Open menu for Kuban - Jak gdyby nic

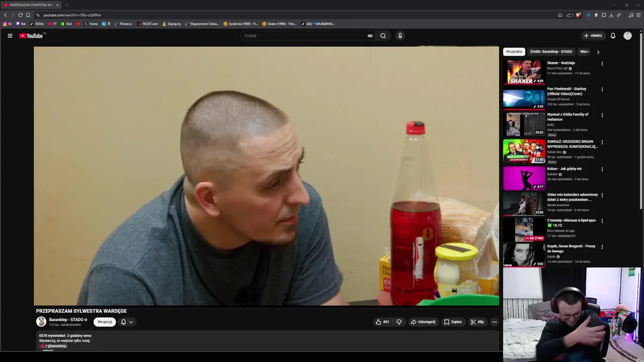point(602,169)
